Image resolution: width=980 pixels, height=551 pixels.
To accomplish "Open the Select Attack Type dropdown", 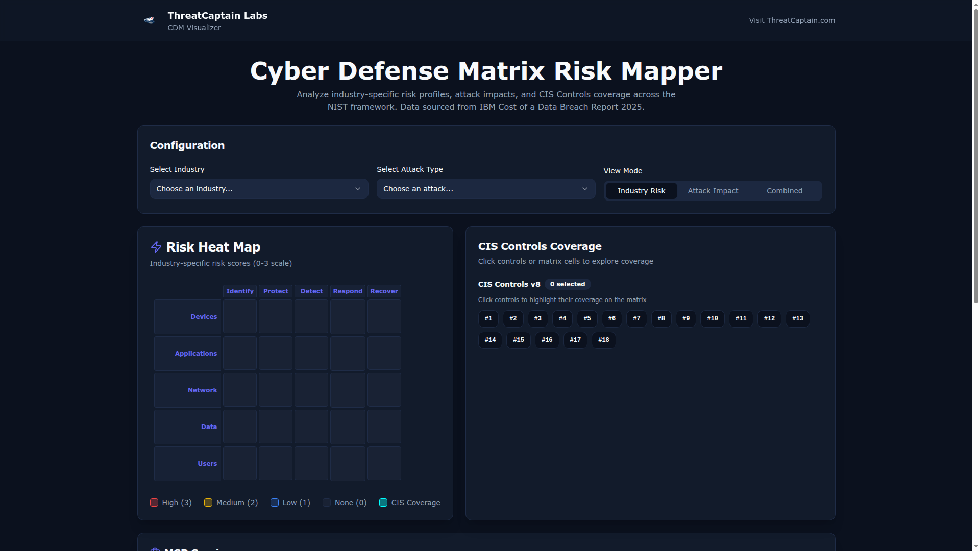I will click(485, 189).
